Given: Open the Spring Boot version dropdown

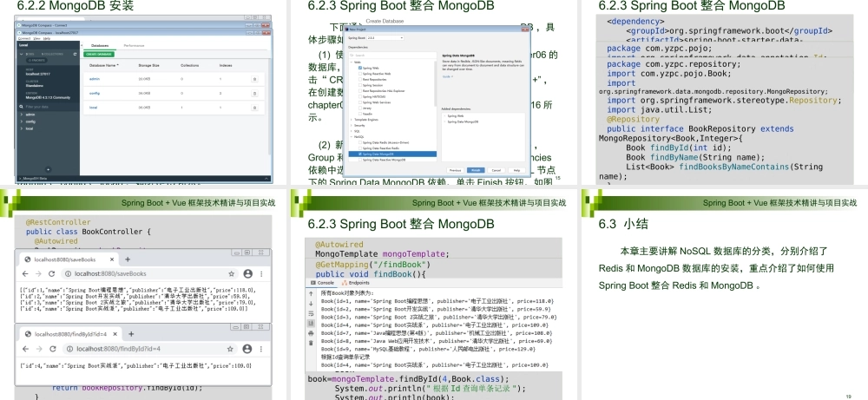Looking at the screenshot, I should [x=385, y=37].
